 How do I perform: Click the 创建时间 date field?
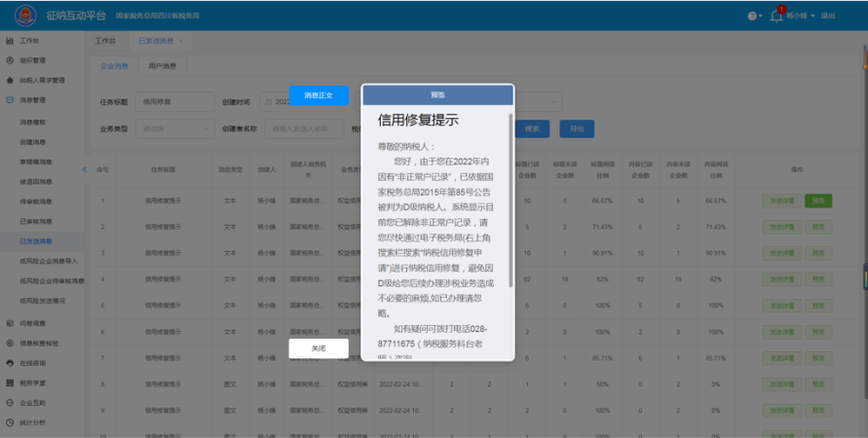[x=302, y=102]
